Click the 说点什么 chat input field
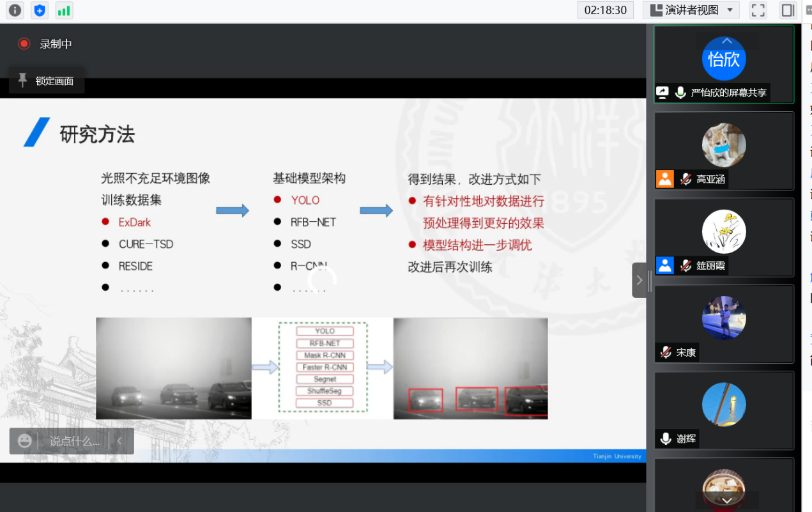812x512 pixels. click(x=74, y=441)
